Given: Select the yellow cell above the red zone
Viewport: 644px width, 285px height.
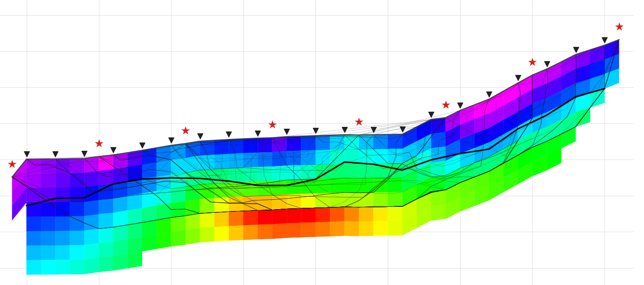Looking at the screenshot, I should (x=308, y=202).
